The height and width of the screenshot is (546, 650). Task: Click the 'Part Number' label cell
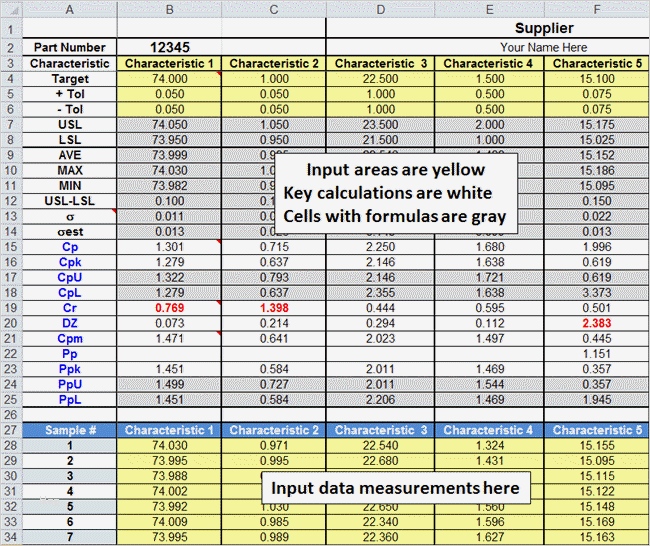coord(69,47)
